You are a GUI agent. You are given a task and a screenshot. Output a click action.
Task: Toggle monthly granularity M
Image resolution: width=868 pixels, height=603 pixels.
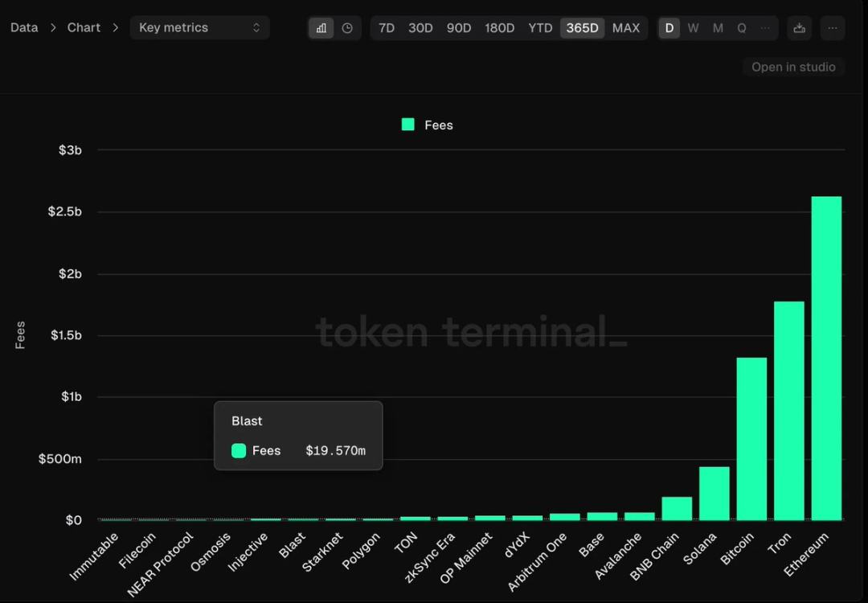(718, 28)
